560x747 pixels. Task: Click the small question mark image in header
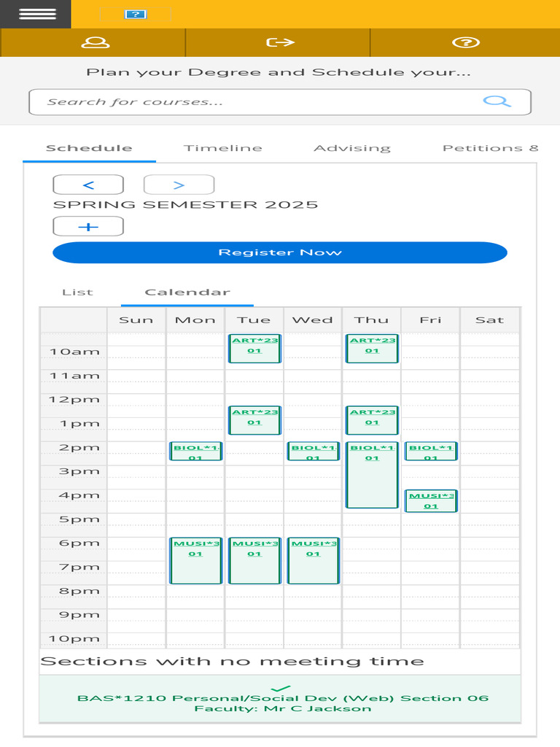point(135,15)
